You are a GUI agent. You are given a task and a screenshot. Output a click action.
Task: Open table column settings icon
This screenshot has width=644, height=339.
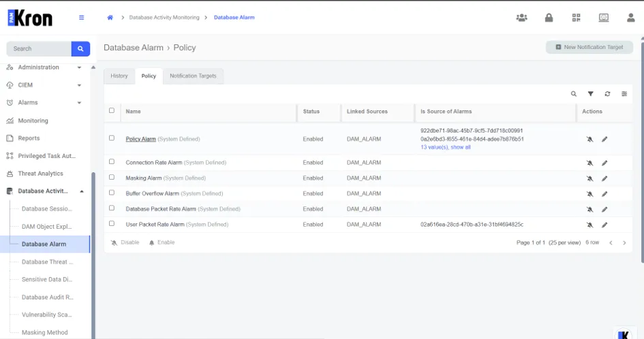click(624, 94)
